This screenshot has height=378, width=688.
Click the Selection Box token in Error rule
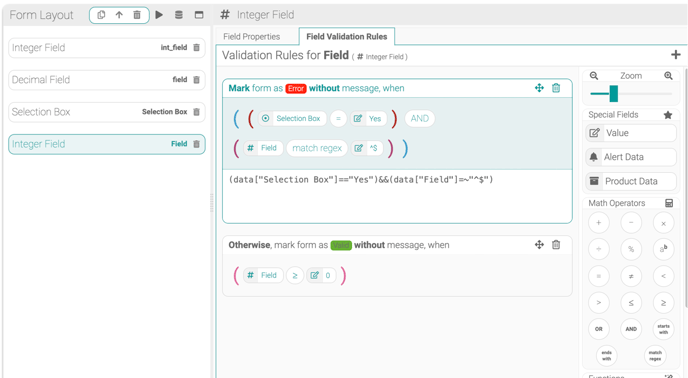pos(292,119)
